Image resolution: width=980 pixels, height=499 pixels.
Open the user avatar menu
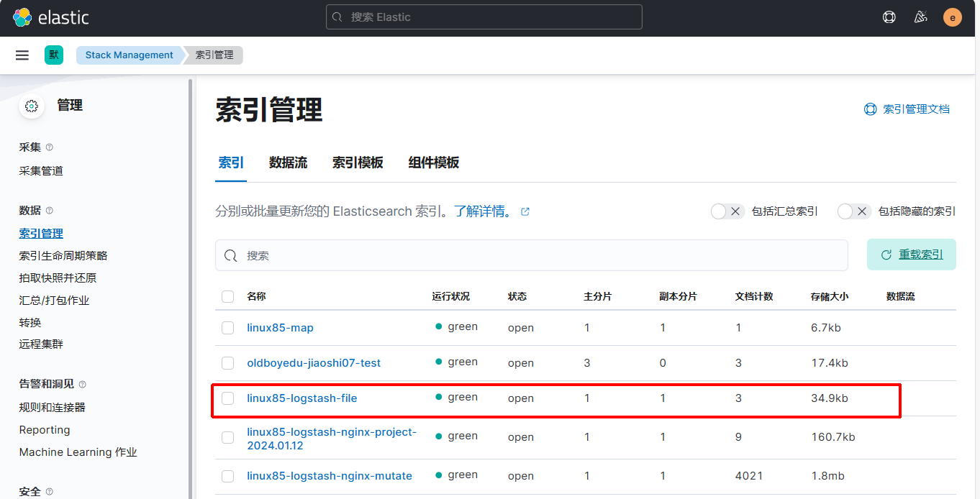point(952,17)
